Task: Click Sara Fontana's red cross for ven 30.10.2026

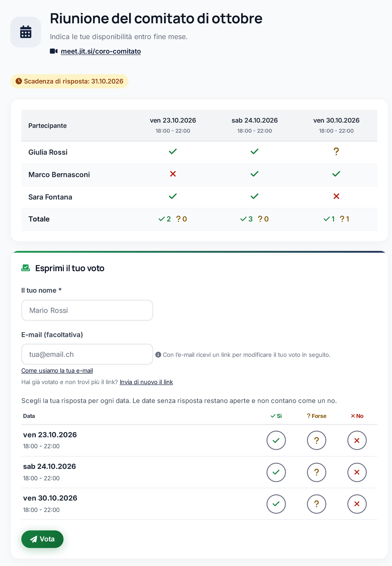Action: coord(336,196)
